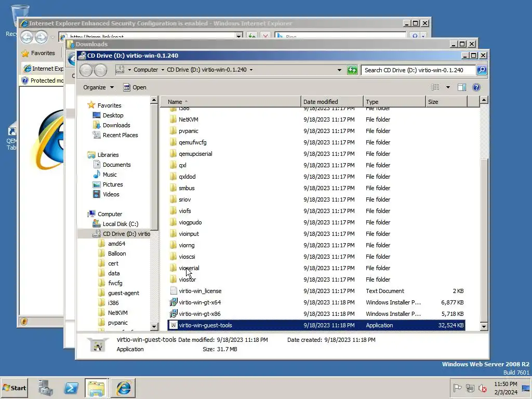Image resolution: width=532 pixels, height=399 pixels.
Task: Select amd64 folder in navigation tree
Action: coord(116,244)
